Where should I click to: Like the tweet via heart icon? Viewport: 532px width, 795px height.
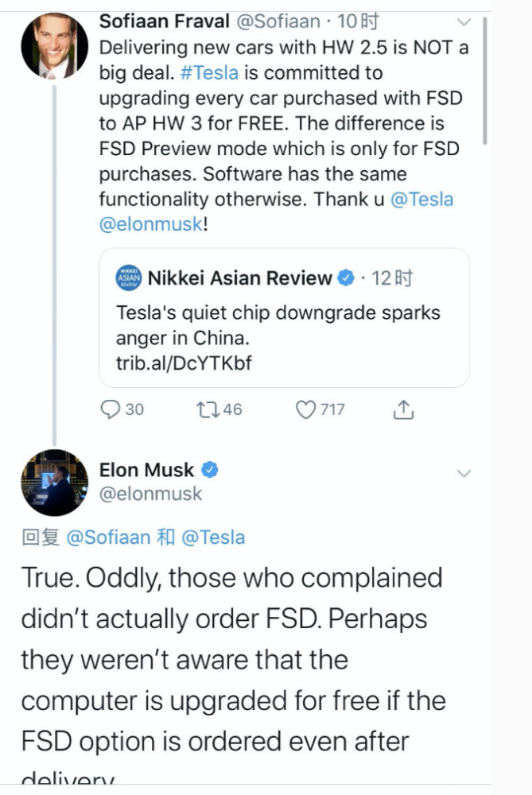[x=306, y=409]
